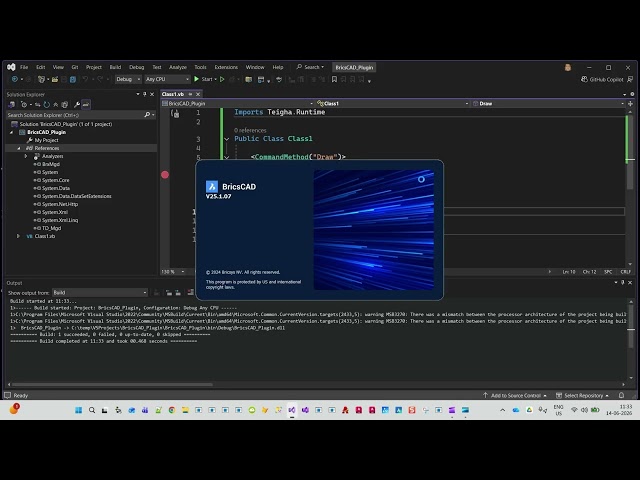Click Add to Source Control in status bar
The width and height of the screenshot is (640, 480).
pos(515,396)
